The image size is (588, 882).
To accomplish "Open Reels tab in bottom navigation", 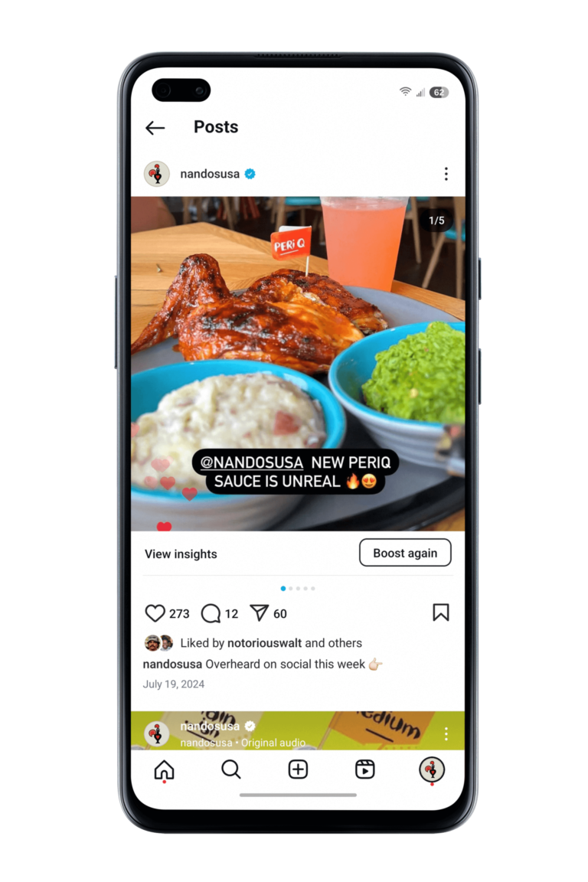I will click(x=364, y=769).
